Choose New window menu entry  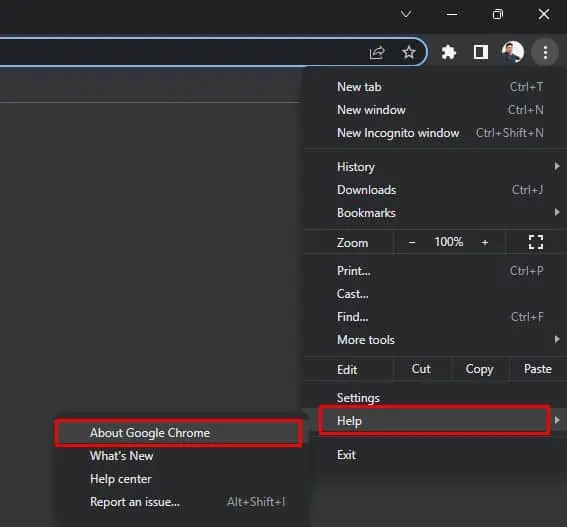(435, 110)
